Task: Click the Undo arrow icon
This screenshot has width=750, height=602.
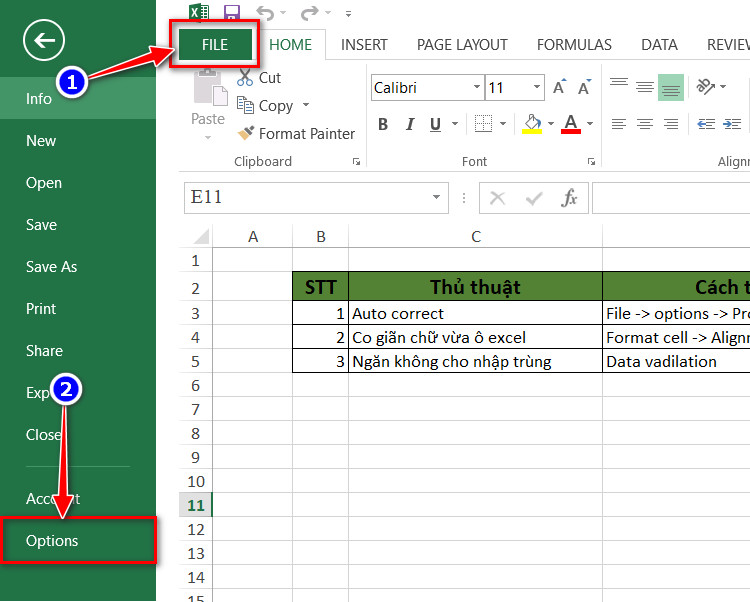Action: click(x=266, y=13)
